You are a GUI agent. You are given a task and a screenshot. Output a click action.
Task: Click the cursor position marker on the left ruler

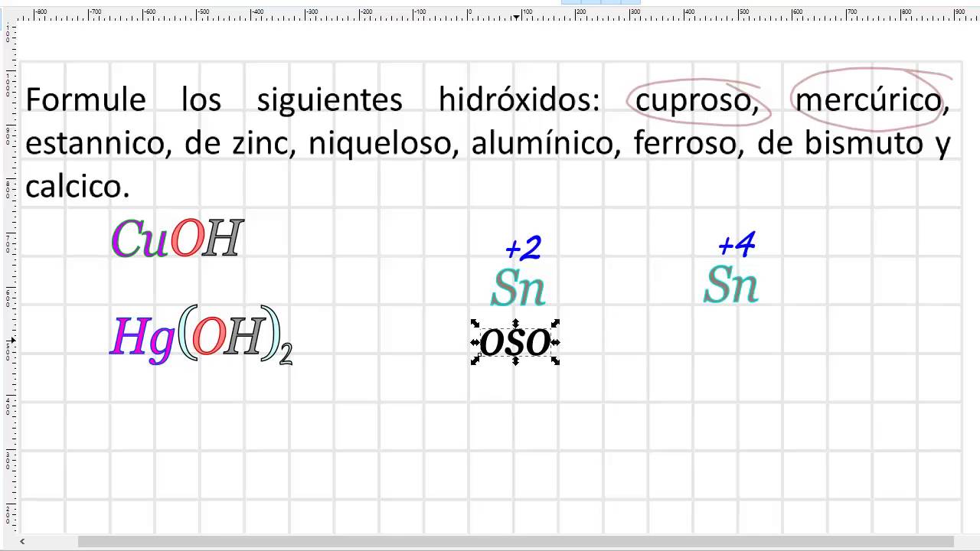(12, 341)
